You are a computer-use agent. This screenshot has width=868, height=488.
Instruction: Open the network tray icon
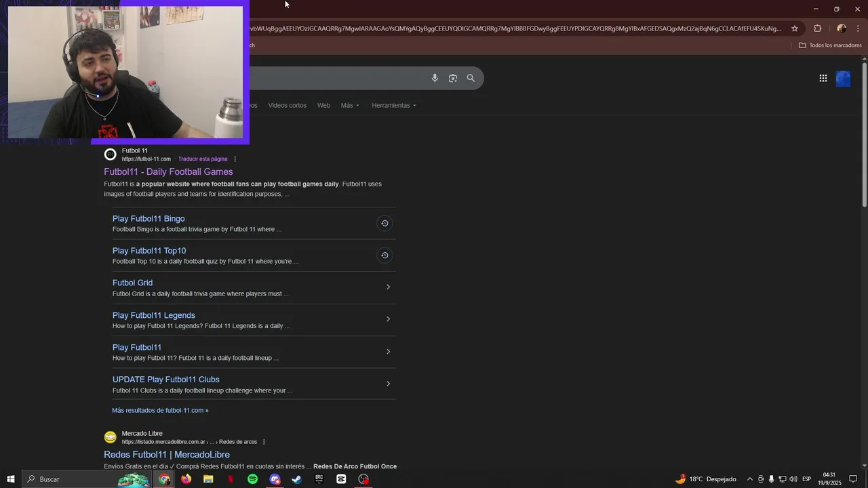click(782, 479)
